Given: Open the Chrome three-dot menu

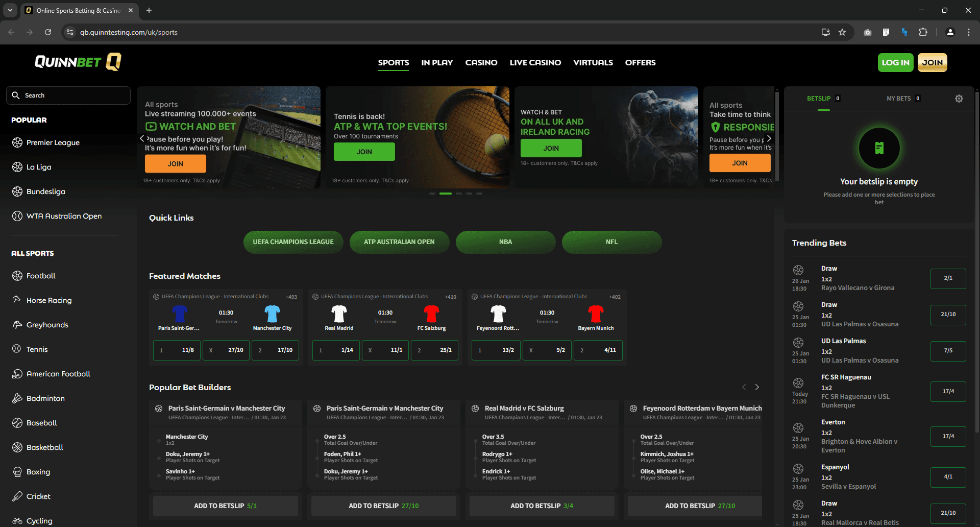Looking at the screenshot, I should [969, 32].
